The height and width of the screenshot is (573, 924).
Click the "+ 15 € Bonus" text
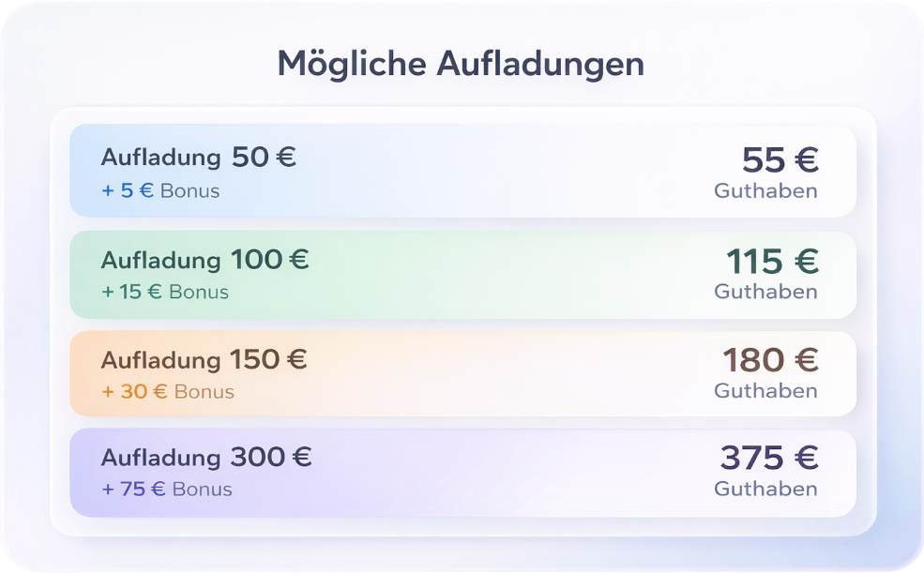point(164,292)
